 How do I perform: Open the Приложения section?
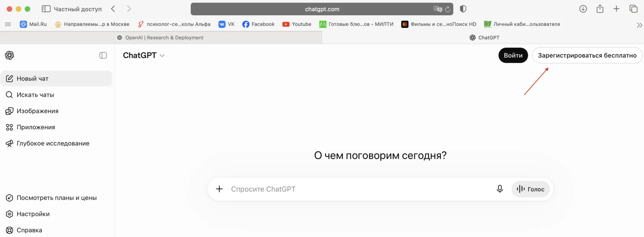point(56,127)
